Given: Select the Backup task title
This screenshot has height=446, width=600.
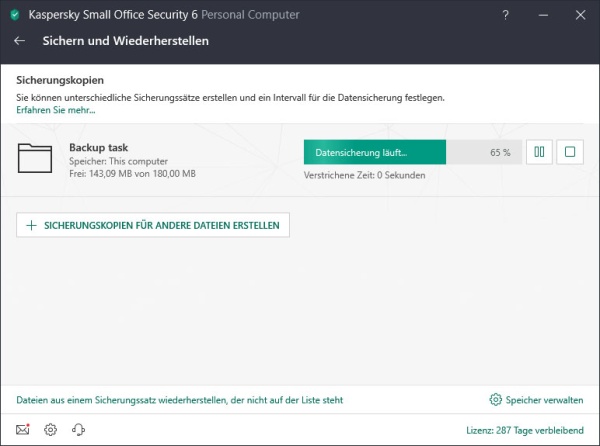Looking at the screenshot, I should point(99,148).
